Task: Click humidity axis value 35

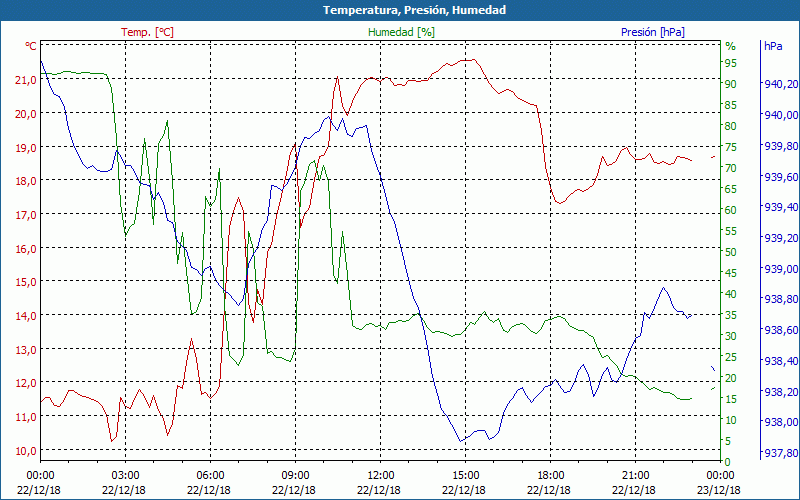Action: coord(731,315)
